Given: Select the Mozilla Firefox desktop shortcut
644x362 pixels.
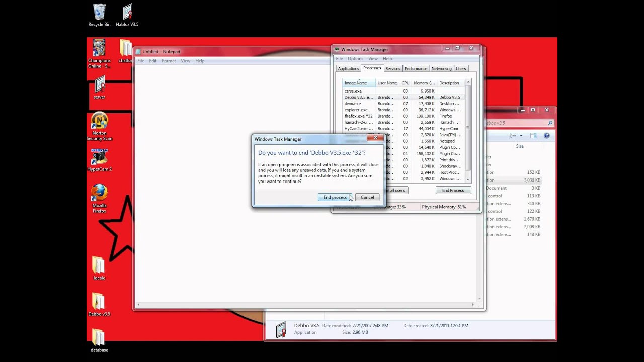Looking at the screenshot, I should pos(99,199).
